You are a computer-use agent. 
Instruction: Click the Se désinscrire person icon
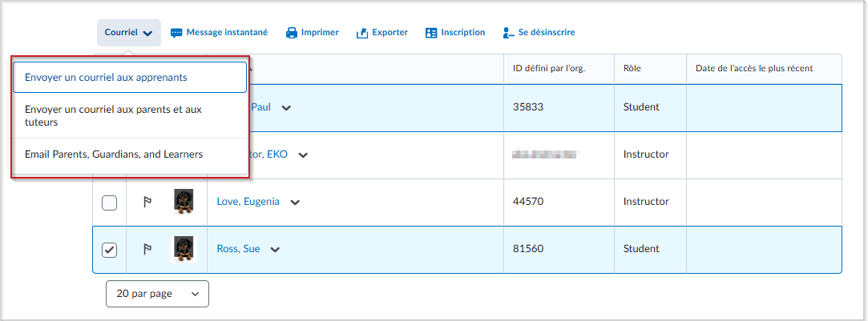pos(507,33)
